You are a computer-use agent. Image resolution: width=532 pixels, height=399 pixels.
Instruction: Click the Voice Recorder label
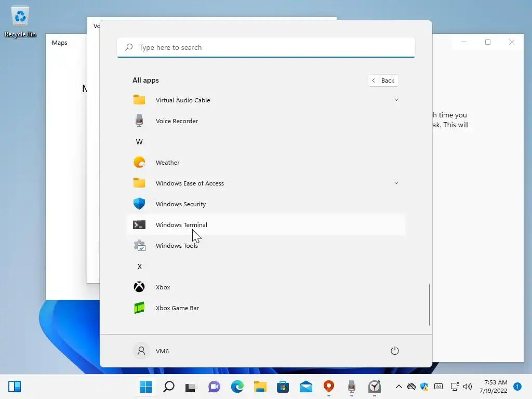(x=177, y=121)
